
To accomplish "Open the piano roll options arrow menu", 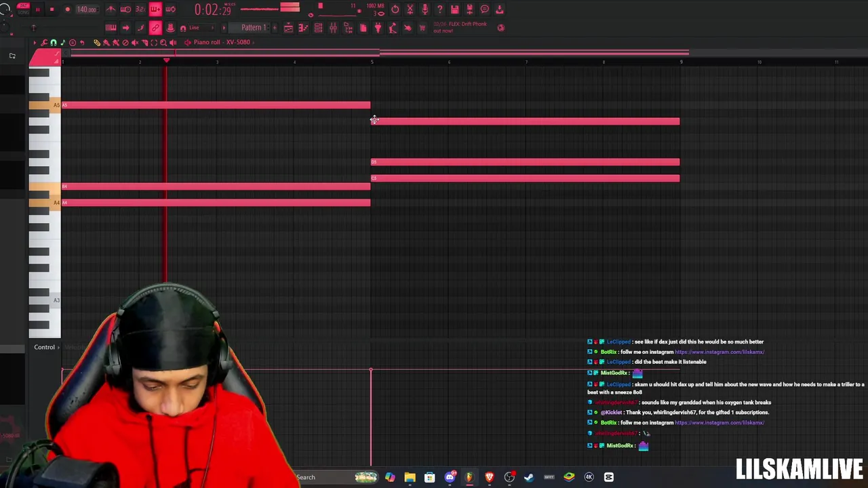I will 35,42.
